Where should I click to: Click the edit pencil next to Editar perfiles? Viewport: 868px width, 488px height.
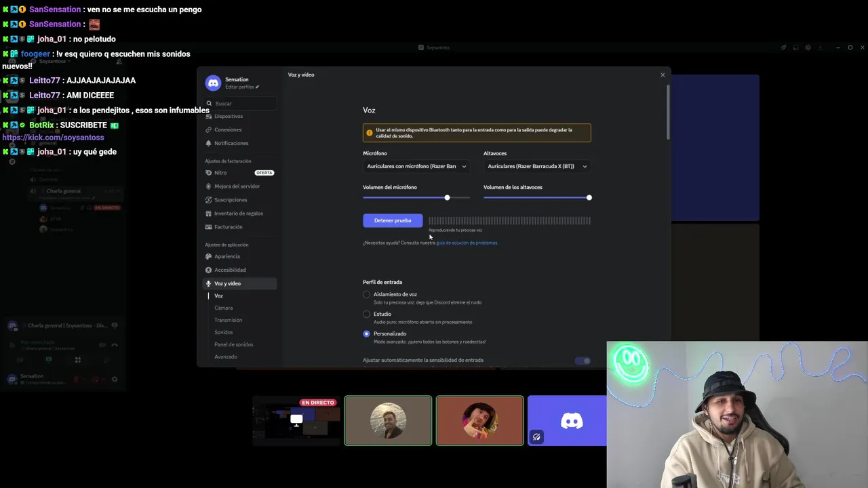point(257,87)
